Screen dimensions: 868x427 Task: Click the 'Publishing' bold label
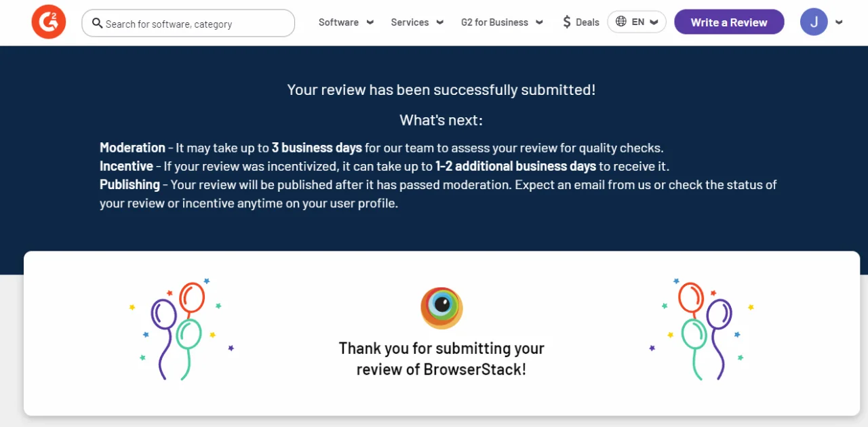click(130, 184)
